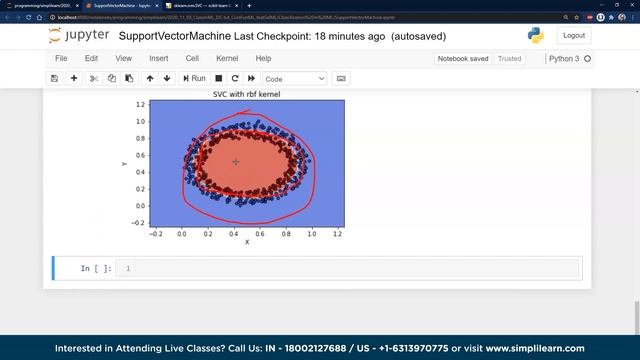Open a new browser tab
Screen dimensions: 640x360
[249, 6]
